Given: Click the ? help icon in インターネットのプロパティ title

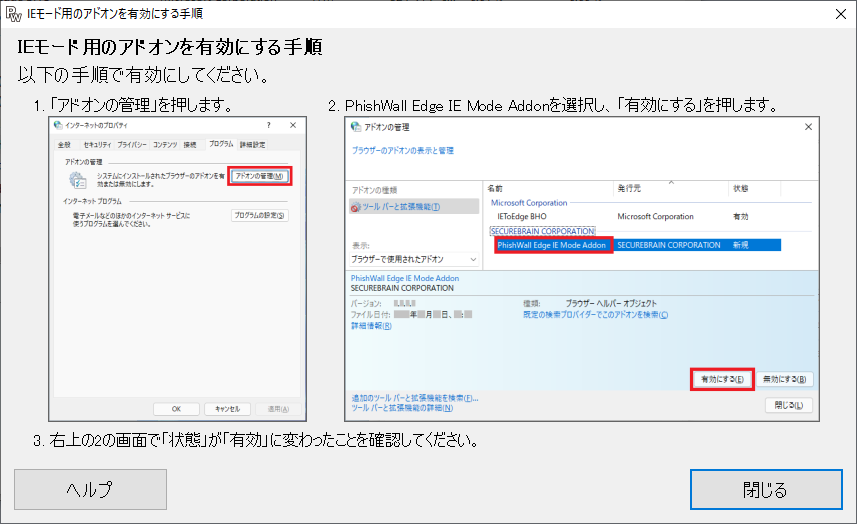Looking at the screenshot, I should click(268, 125).
